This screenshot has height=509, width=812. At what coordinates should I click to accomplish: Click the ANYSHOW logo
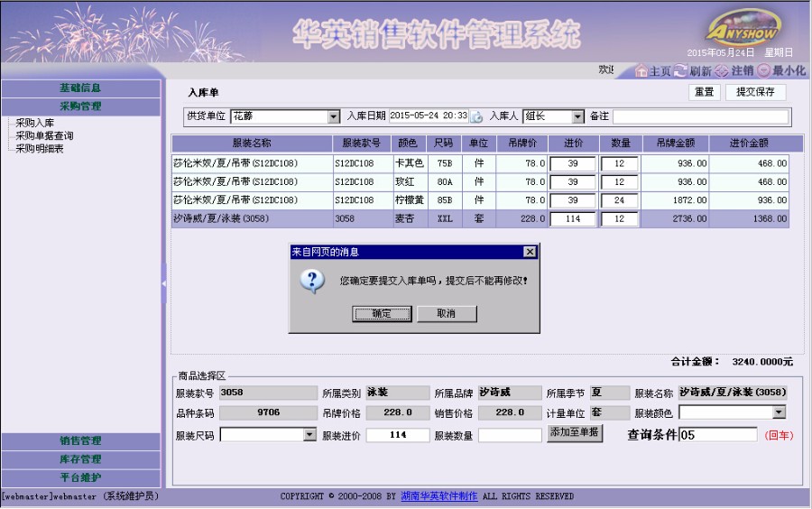(x=744, y=29)
